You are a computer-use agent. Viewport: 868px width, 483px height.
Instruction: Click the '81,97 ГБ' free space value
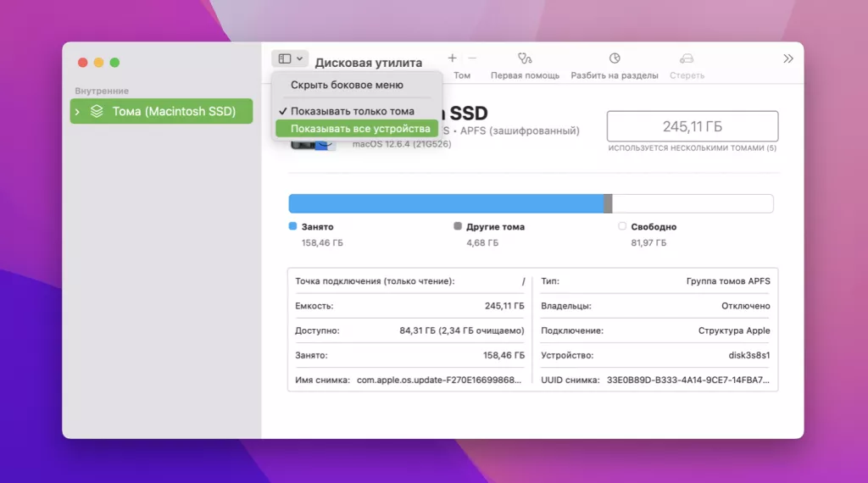coord(648,243)
